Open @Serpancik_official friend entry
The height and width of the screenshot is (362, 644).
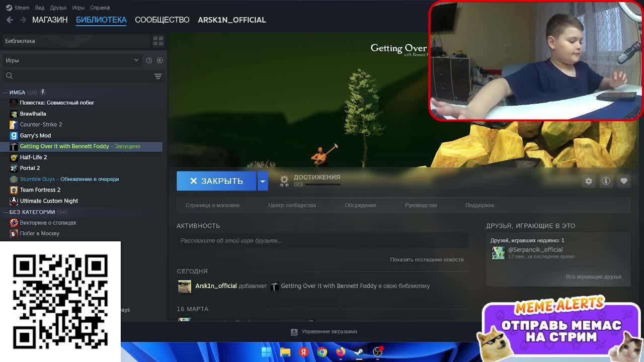[x=535, y=250]
